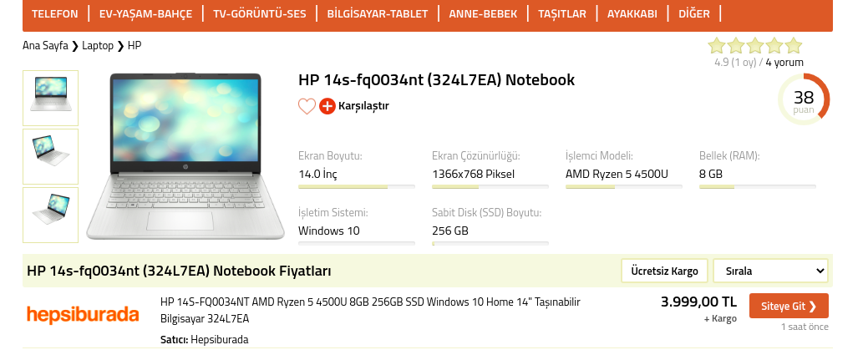The image size is (868, 350).
Task: Open the EV-YAŞAM-BAHÇE category menu
Action: click(145, 14)
